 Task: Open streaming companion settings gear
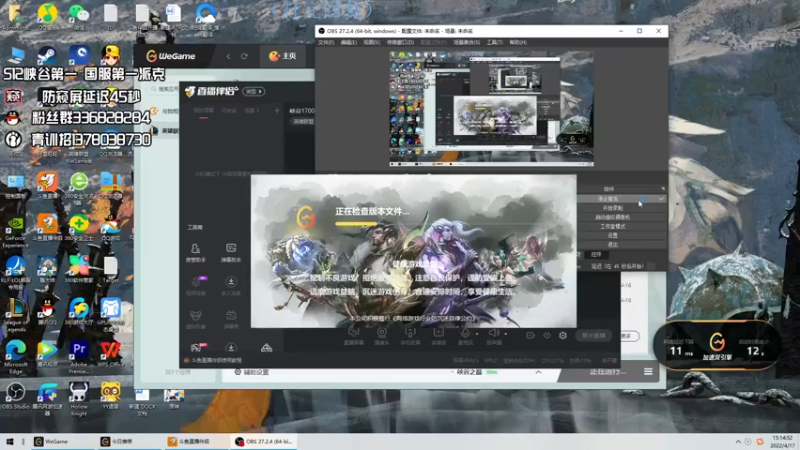(563, 335)
